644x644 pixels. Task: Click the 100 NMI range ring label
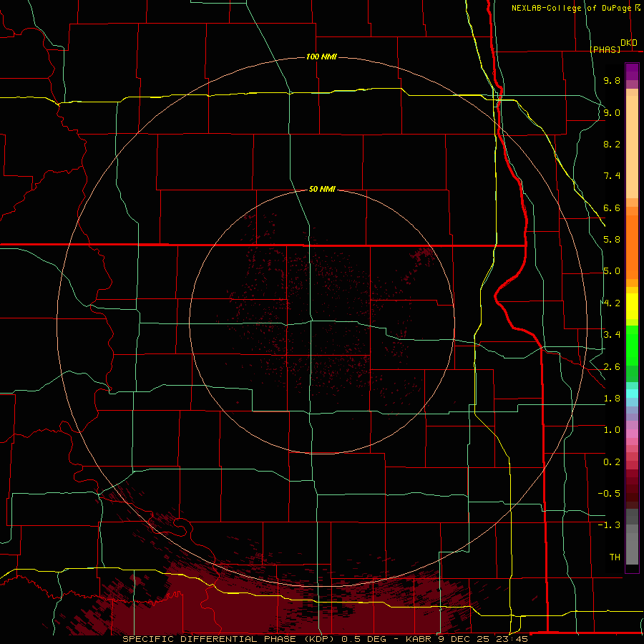click(x=321, y=57)
